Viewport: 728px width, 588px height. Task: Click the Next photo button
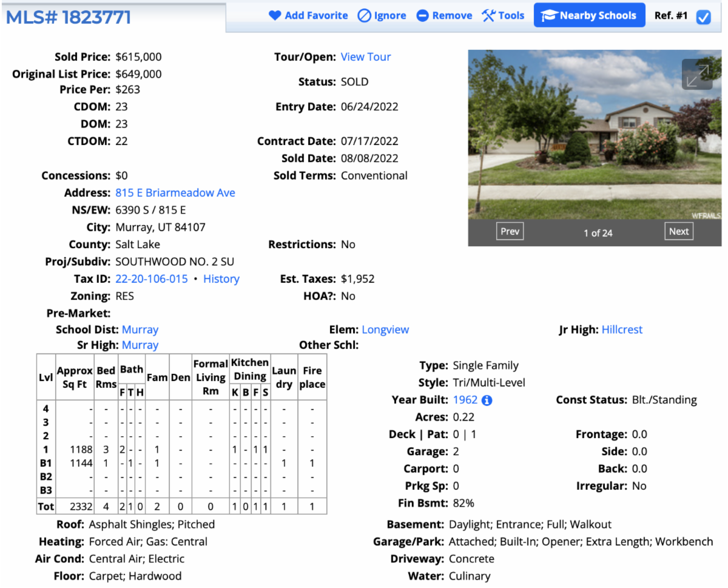click(678, 231)
